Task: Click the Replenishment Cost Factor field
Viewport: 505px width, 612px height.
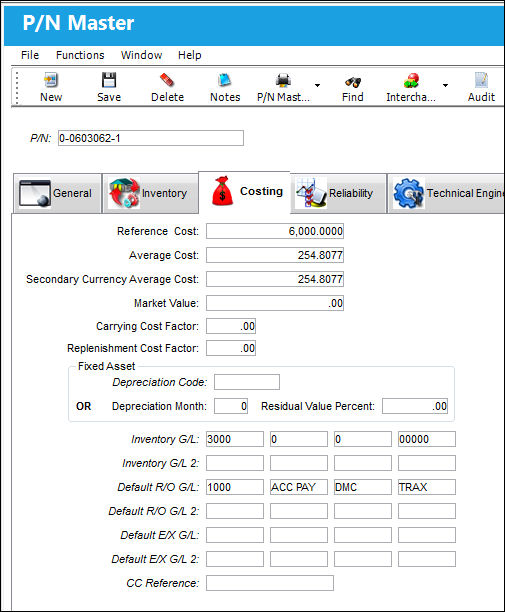Action: (231, 348)
